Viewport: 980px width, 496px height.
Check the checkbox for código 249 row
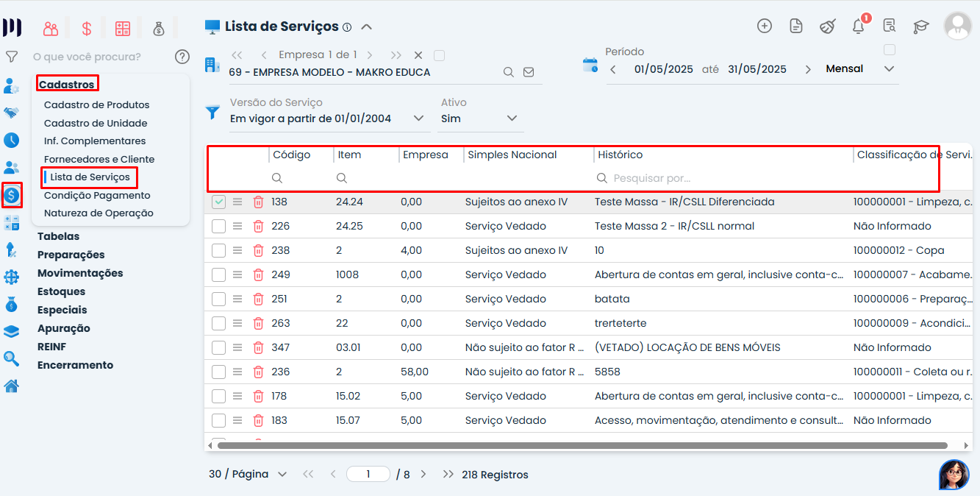click(218, 275)
